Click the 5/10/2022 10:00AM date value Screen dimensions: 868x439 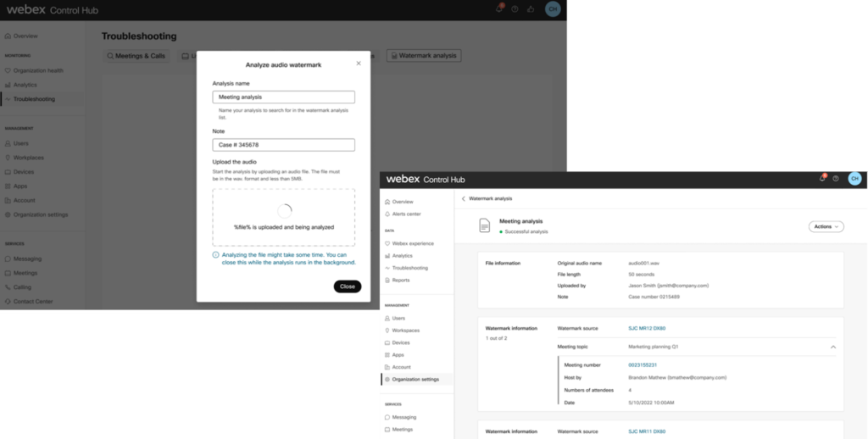[651, 403]
